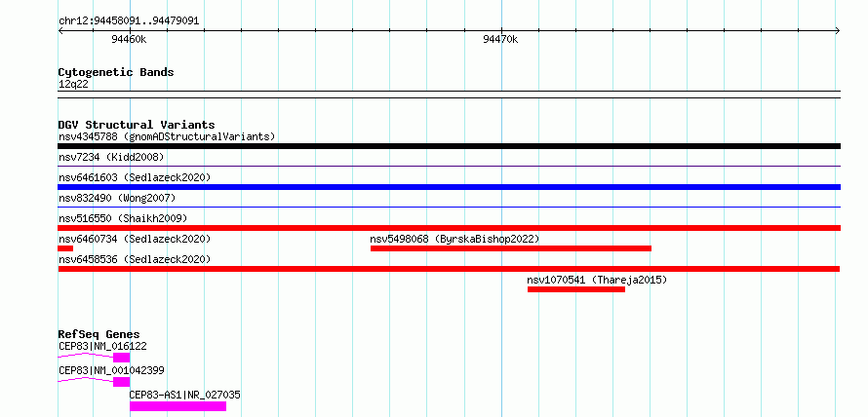Click the red nsv516550 variant bar
This screenshot has width=868, height=417.
(x=449, y=228)
